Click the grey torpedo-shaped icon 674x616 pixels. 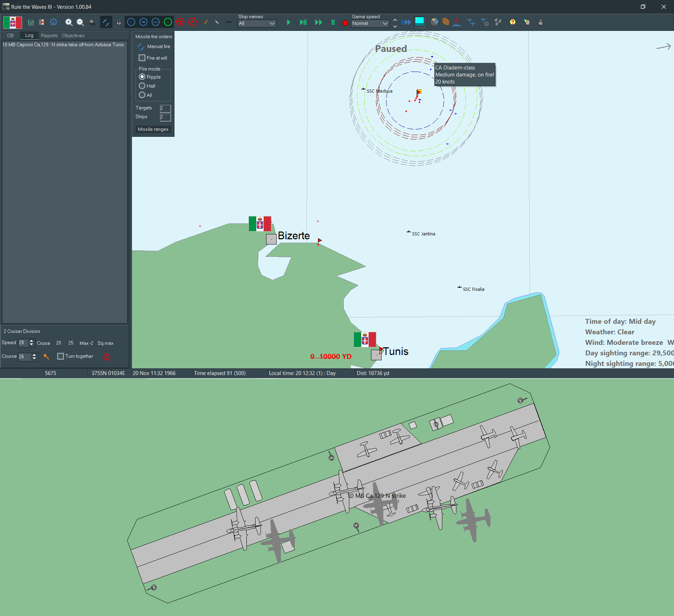pyautogui.click(x=217, y=22)
